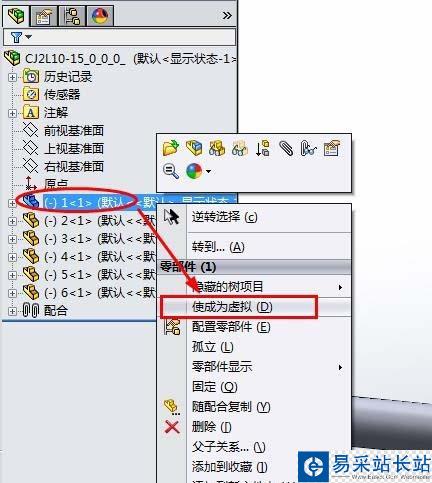
Task: Click the open part folder icon
Action: click(171, 148)
